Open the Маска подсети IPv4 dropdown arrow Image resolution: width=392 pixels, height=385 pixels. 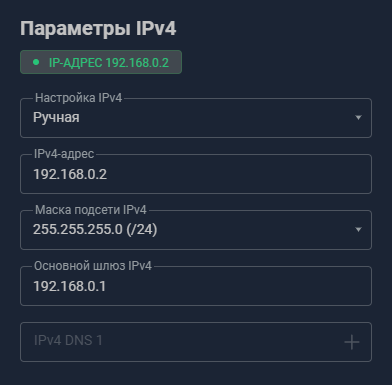point(358,230)
